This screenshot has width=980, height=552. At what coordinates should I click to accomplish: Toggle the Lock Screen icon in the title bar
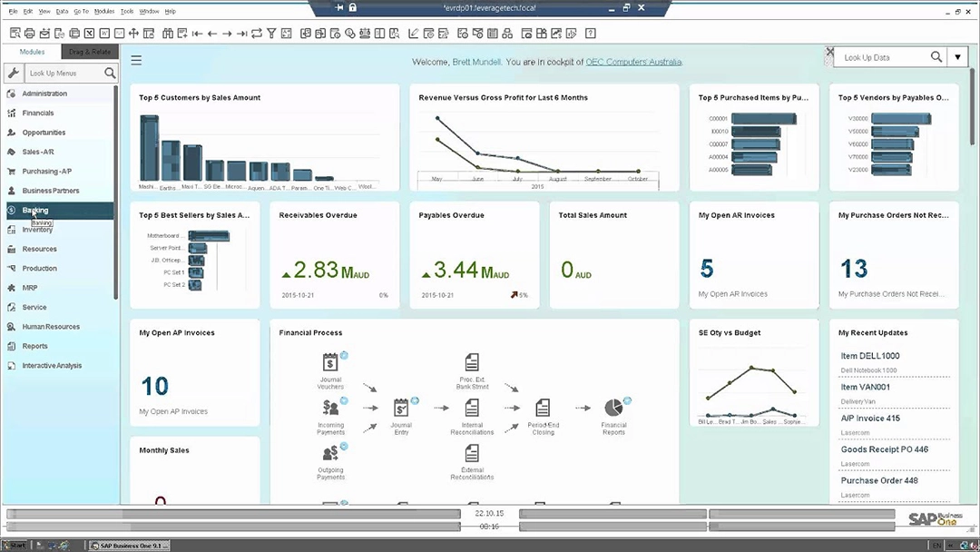pyautogui.click(x=352, y=8)
